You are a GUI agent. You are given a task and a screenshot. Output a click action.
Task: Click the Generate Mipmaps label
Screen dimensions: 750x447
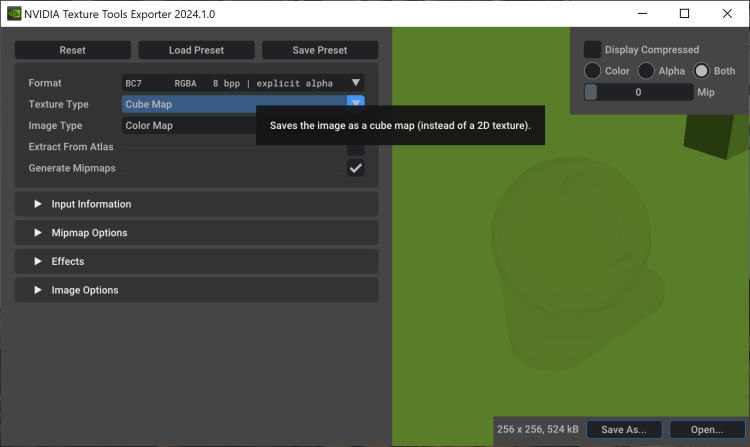click(72, 168)
